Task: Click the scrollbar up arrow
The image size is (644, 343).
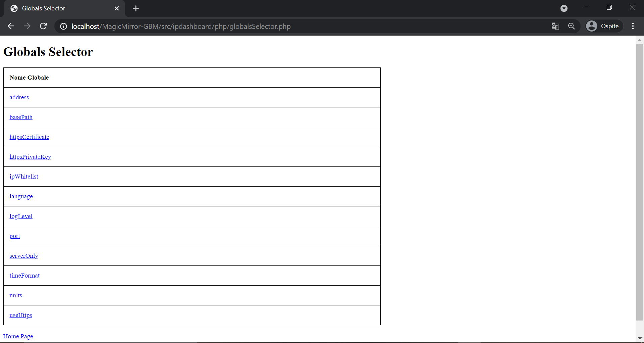Action: click(x=640, y=40)
